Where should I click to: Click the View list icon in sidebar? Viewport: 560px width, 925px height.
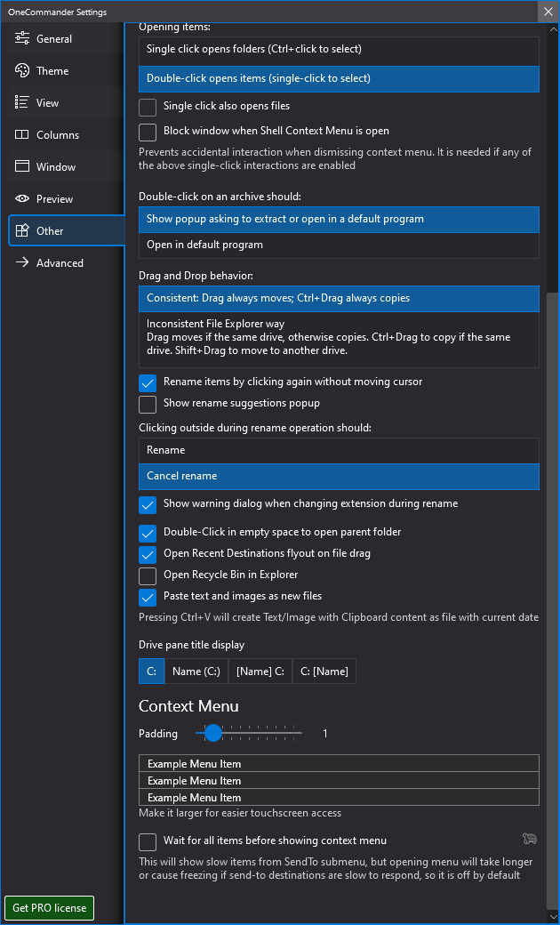[x=22, y=103]
